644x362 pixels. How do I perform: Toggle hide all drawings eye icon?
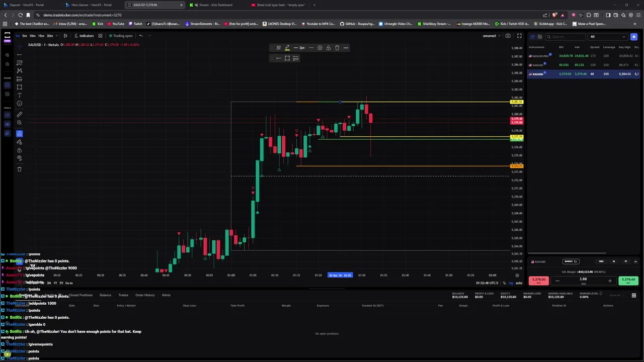pyautogui.click(x=20, y=158)
